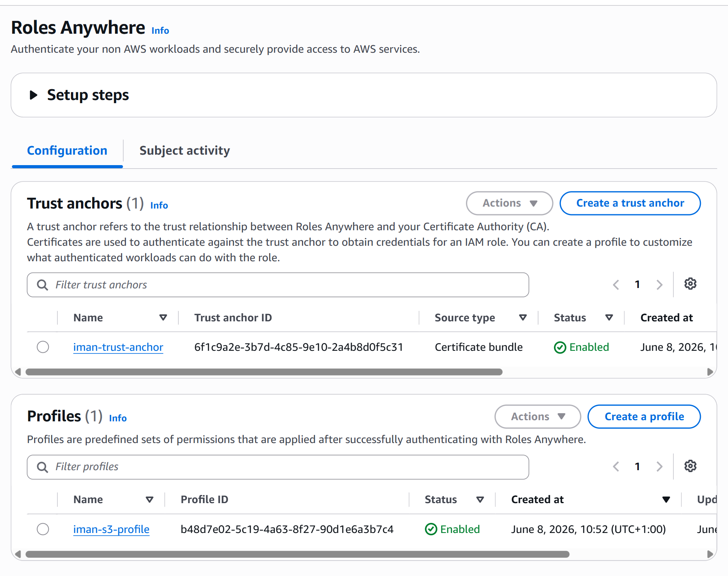Select iman-s3-profile radio button
728x576 pixels.
tap(43, 529)
